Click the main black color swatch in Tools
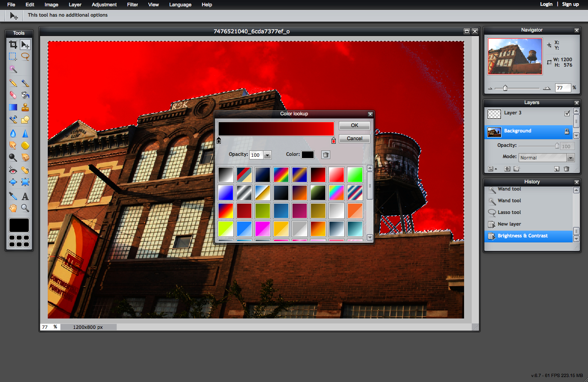The width and height of the screenshot is (588, 382). coord(19,225)
